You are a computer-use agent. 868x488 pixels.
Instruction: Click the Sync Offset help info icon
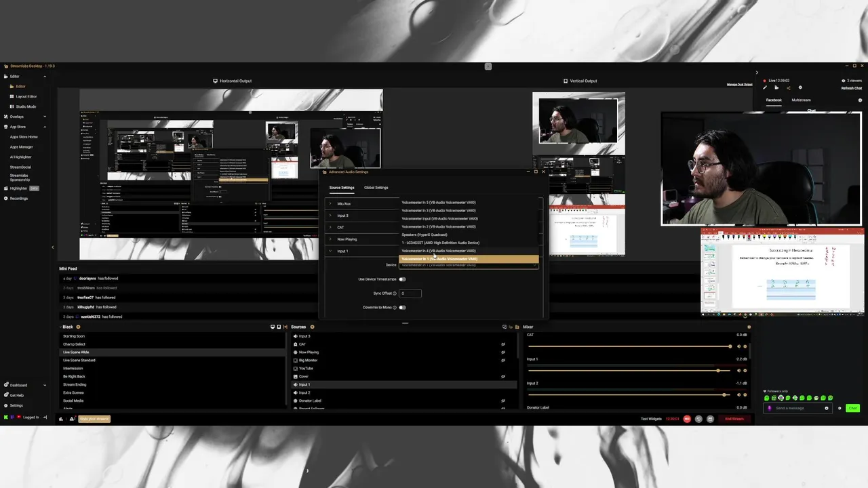tap(395, 293)
